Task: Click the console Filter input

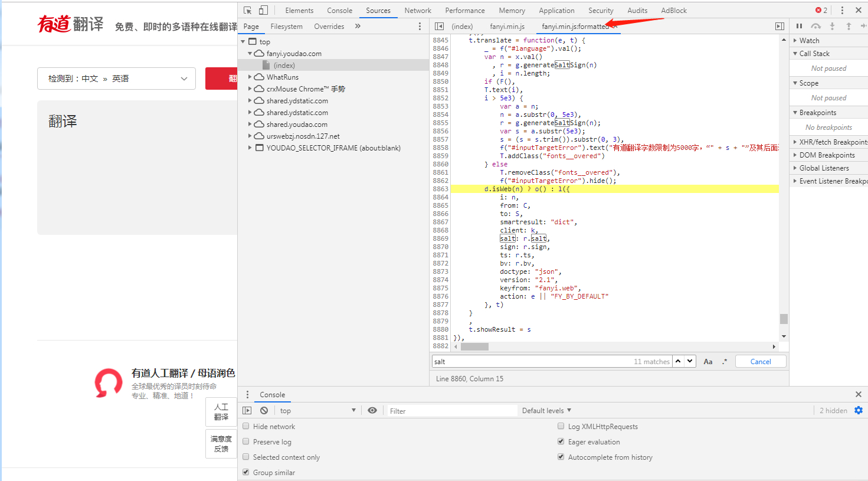Action: [x=451, y=411]
